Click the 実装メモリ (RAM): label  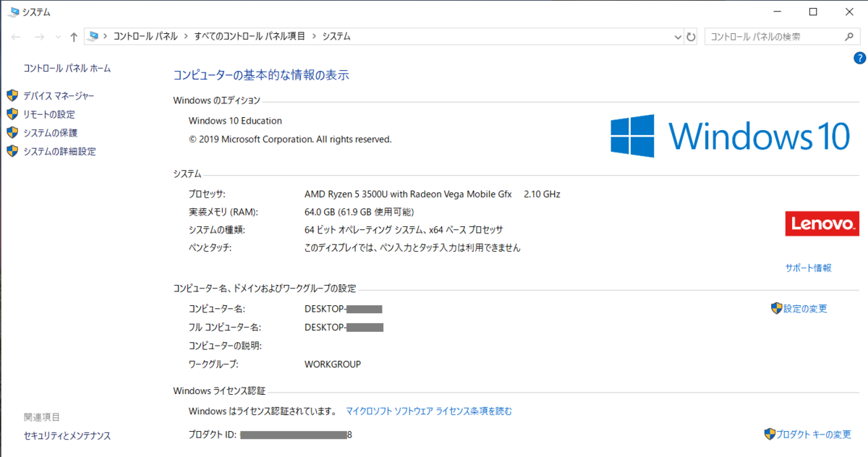click(x=223, y=212)
